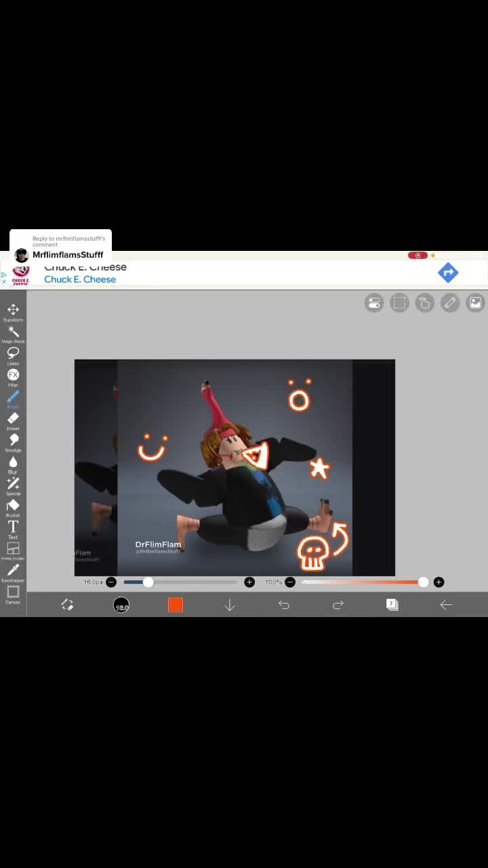
Task: Switch brush and eraser with the swap icon
Action: [67, 605]
